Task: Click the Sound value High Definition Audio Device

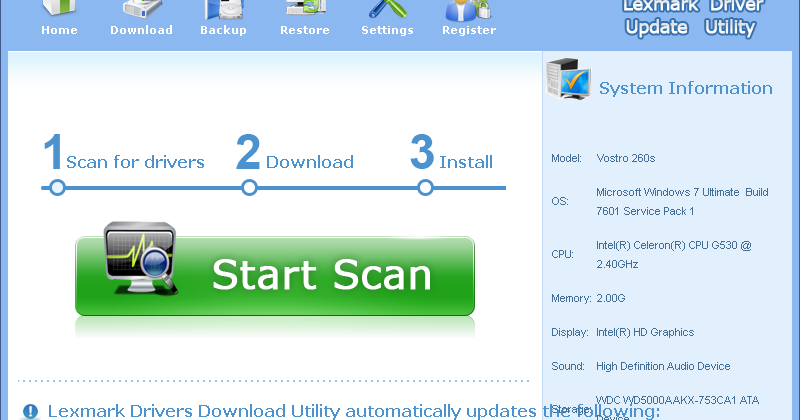Action: click(663, 366)
